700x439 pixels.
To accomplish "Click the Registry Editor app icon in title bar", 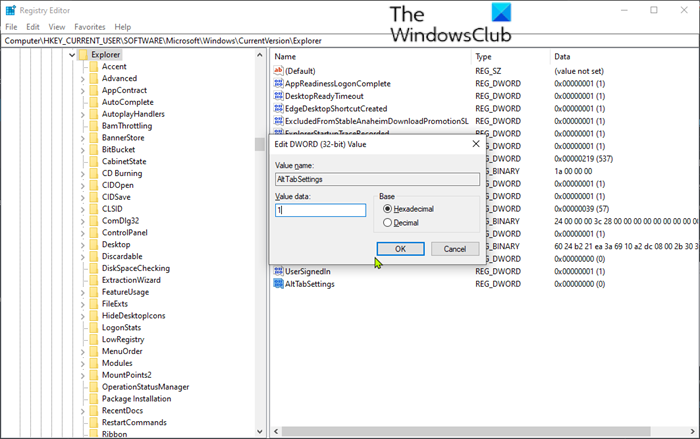I will [10, 10].
